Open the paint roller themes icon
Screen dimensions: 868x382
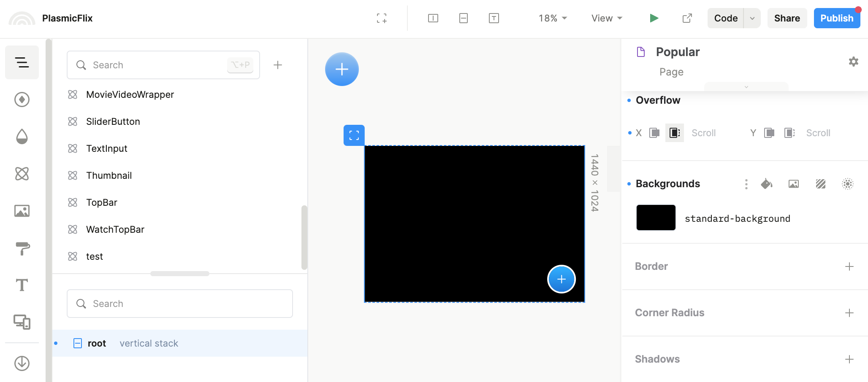pyautogui.click(x=22, y=248)
